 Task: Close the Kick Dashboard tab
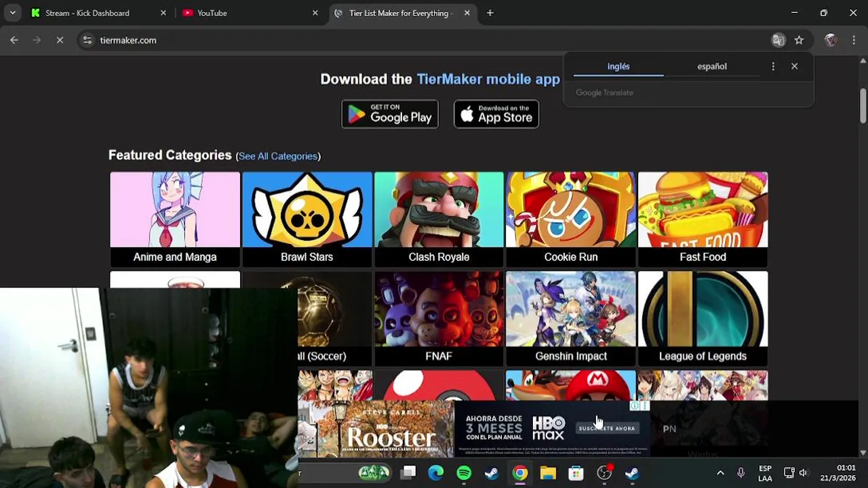(x=163, y=13)
